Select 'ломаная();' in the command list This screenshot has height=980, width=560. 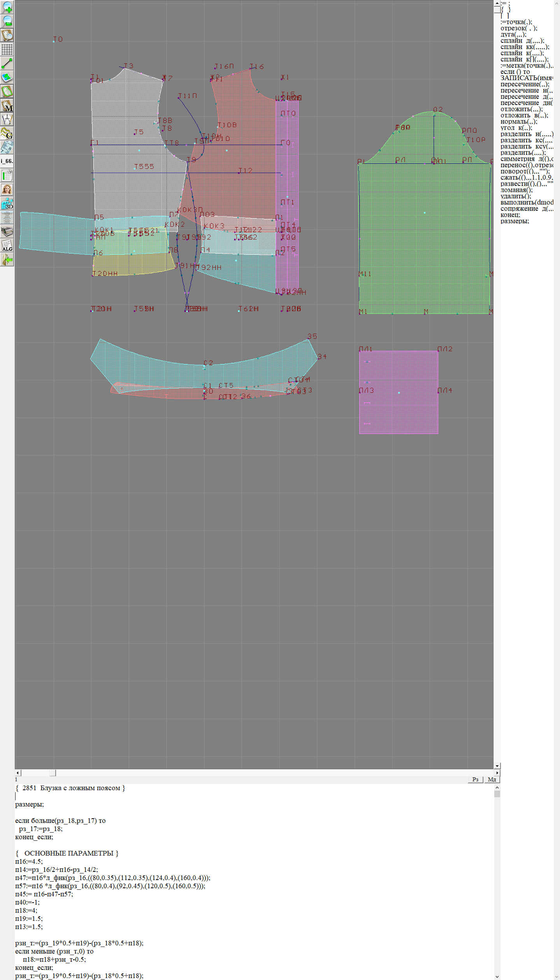click(x=516, y=190)
